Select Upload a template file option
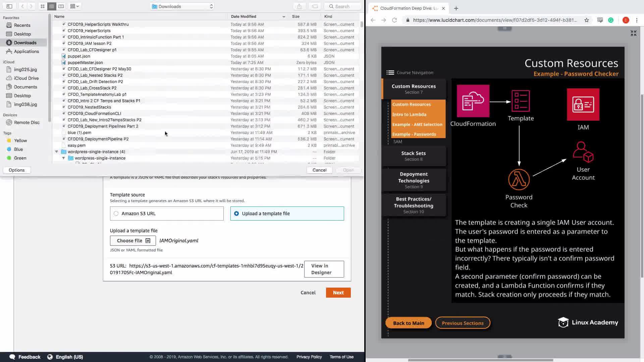Image resolution: width=644 pixels, height=362 pixels. (x=236, y=214)
